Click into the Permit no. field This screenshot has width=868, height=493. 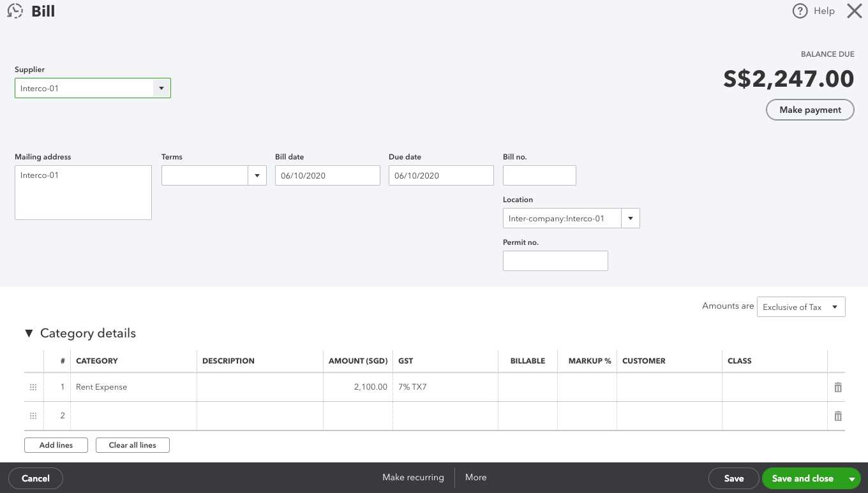point(555,261)
